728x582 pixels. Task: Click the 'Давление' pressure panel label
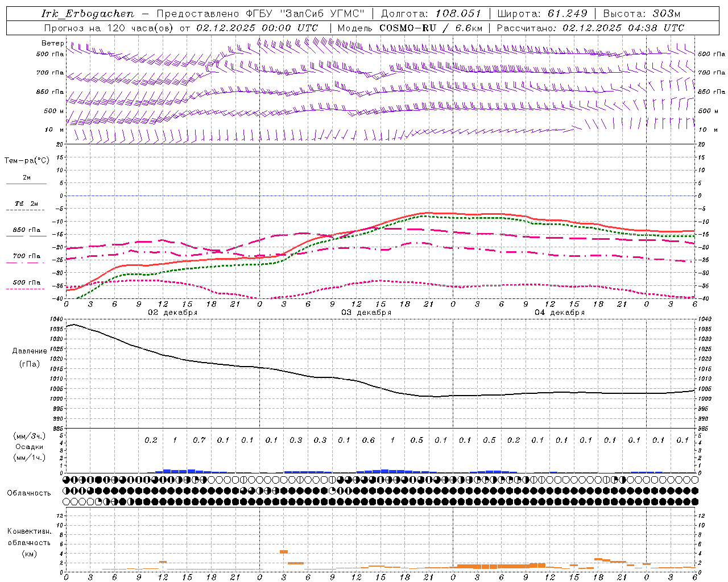(x=30, y=351)
